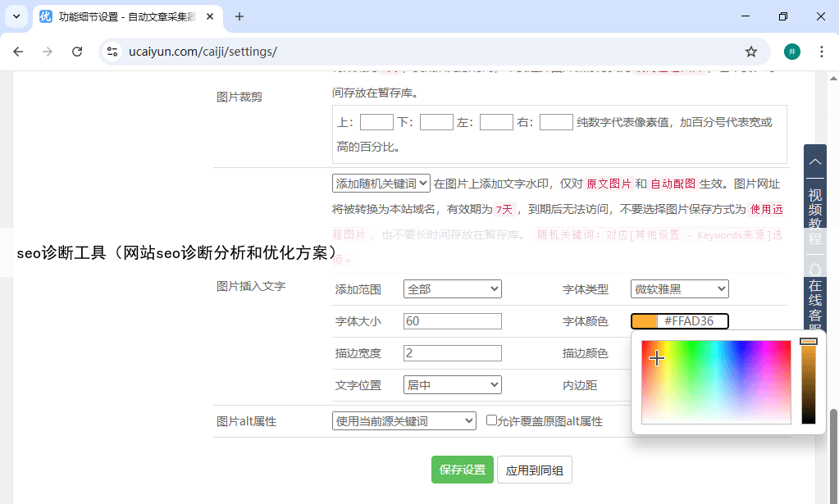The width and height of the screenshot is (839, 504).
Task: Open the 添加范围 dropdown set to 全部
Action: pos(452,288)
